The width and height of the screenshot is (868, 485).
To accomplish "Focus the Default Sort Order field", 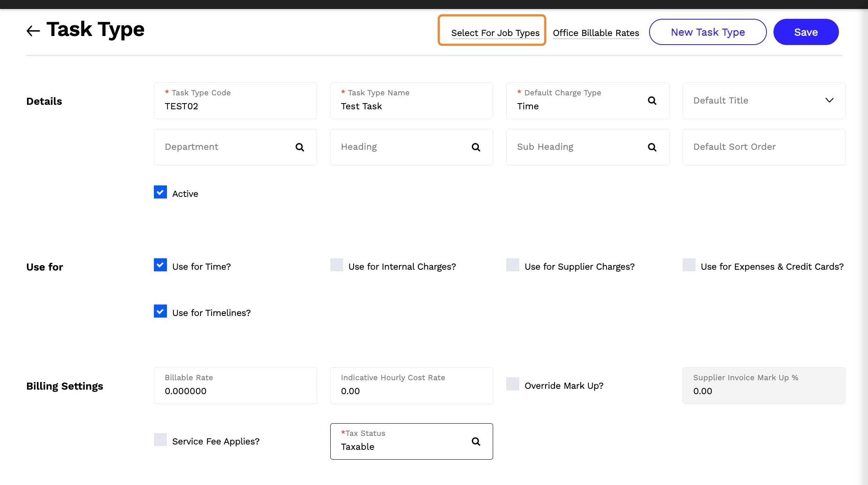I will click(764, 147).
